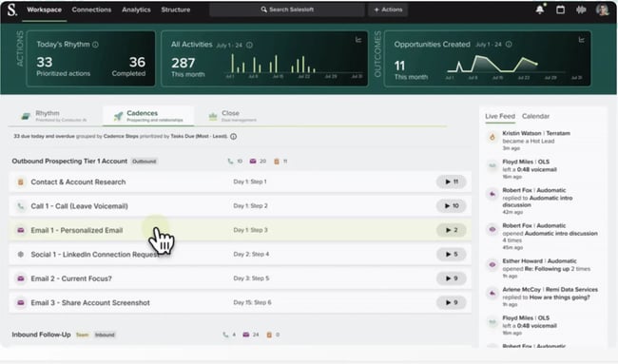Click info icon after Tasks Due sorting text
Screen dimensions: 618x364
click(x=233, y=136)
